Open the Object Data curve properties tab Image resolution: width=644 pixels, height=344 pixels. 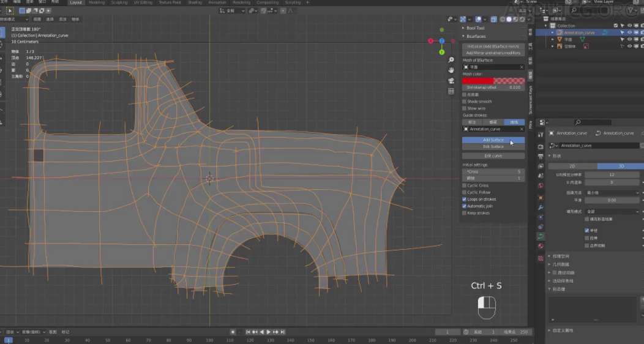(x=541, y=236)
